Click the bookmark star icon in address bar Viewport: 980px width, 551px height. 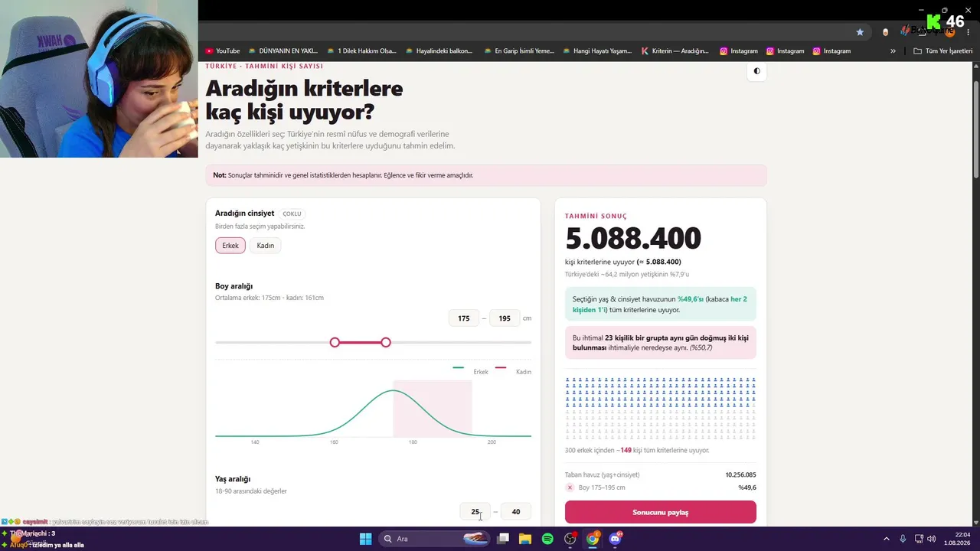[x=860, y=32]
